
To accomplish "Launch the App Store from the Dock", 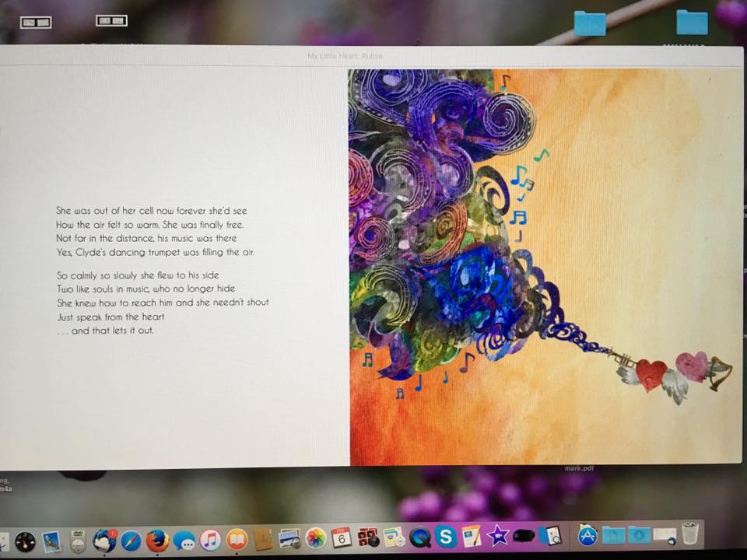I will click(x=588, y=535).
